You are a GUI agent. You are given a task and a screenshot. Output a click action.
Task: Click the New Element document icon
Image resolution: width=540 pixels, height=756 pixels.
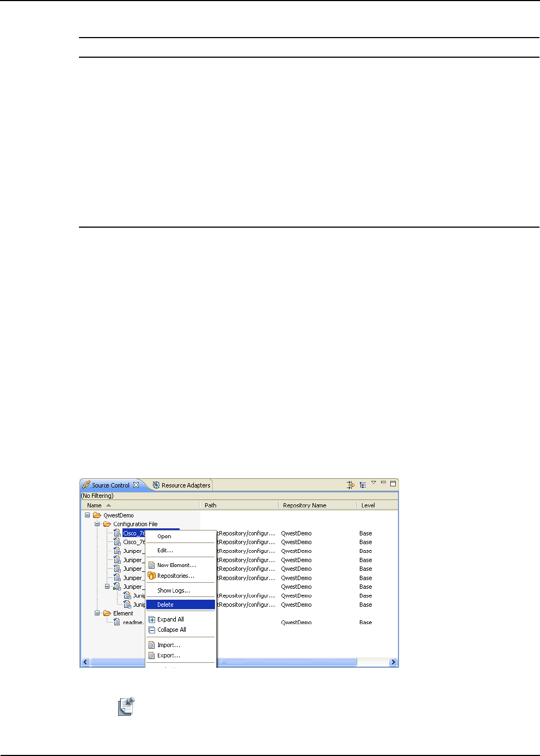[x=152, y=565]
